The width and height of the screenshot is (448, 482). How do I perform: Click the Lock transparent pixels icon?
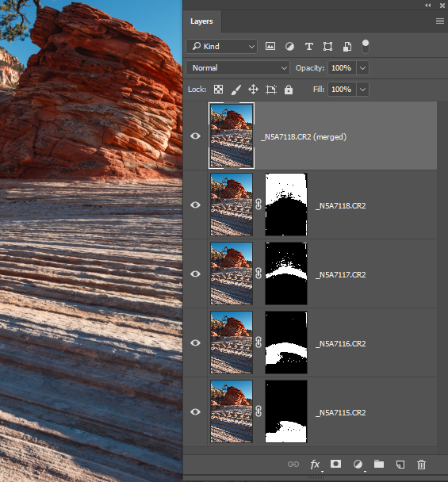coord(218,90)
